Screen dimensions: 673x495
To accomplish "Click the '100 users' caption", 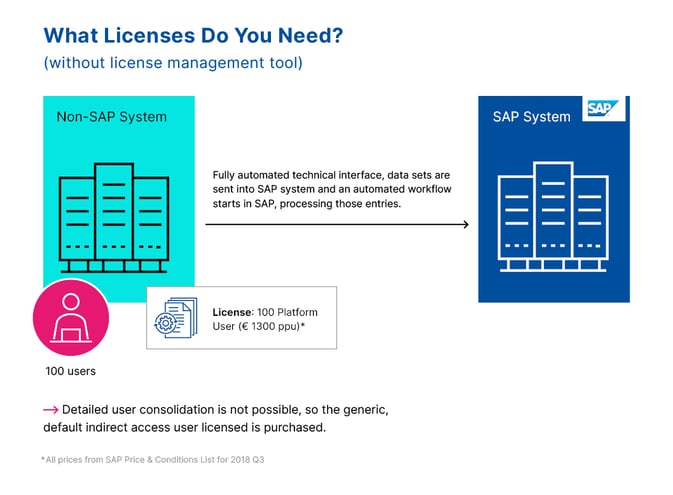I will (x=71, y=371).
